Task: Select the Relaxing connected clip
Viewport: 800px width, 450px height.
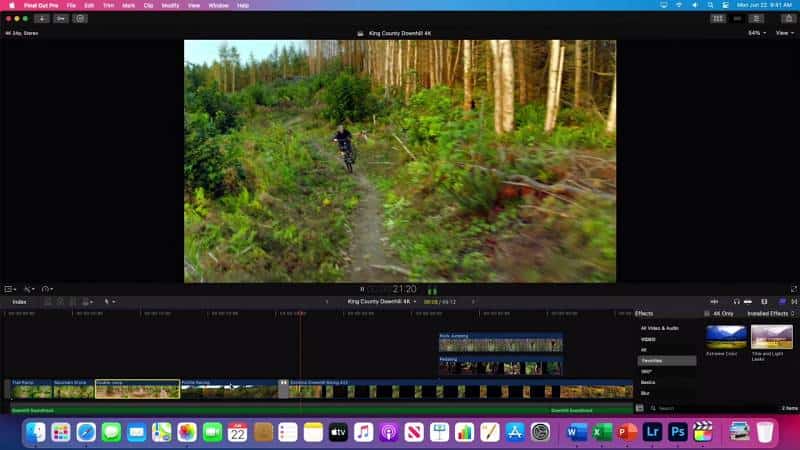Action: point(501,366)
